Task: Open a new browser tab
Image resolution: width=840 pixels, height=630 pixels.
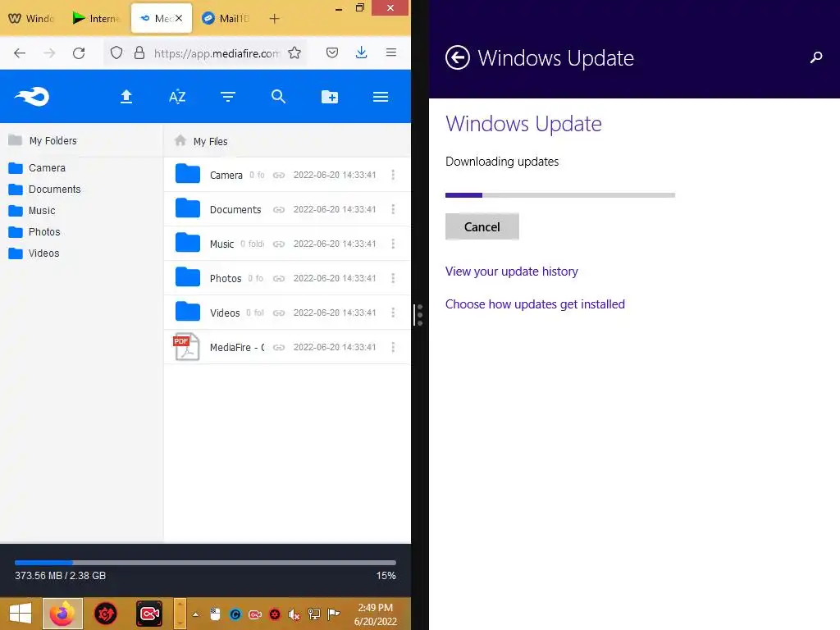Action: tap(274, 19)
